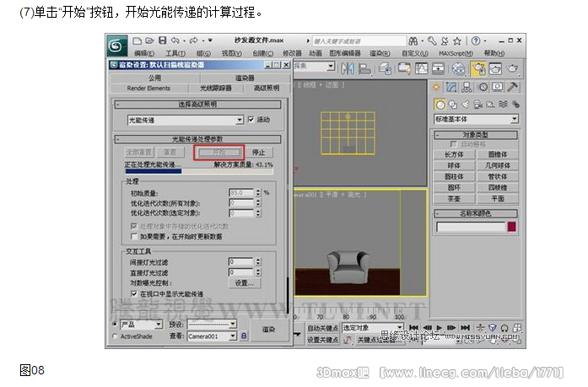Click the Undo arrow icon
Image resolution: width=588 pixels, height=387 pixels.
point(175,40)
